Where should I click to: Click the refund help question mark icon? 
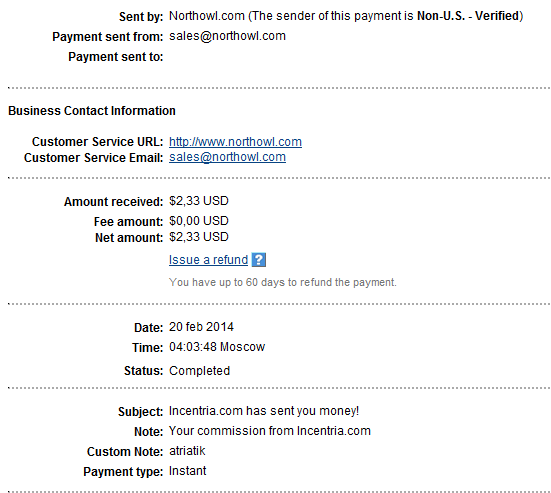(x=259, y=260)
